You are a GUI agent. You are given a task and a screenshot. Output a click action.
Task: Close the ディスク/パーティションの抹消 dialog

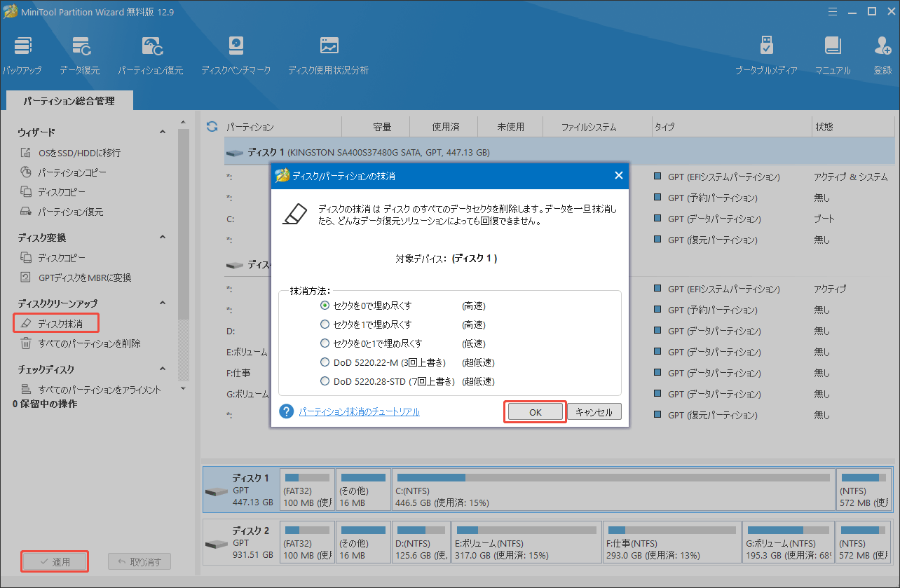(x=618, y=176)
